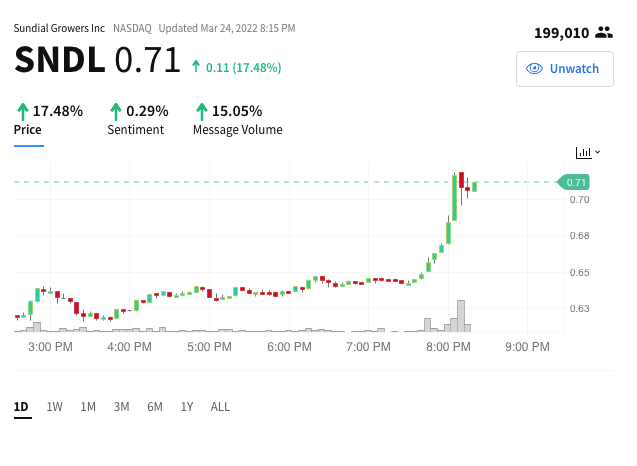
Task: Click the 0.70 price axis label
Action: coord(579,199)
